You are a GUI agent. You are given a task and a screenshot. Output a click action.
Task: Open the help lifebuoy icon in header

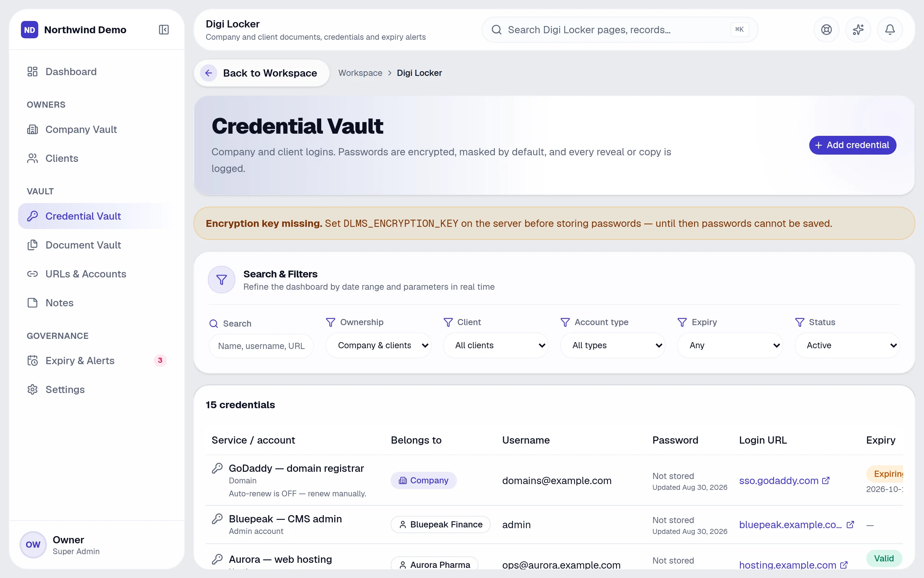(x=826, y=29)
